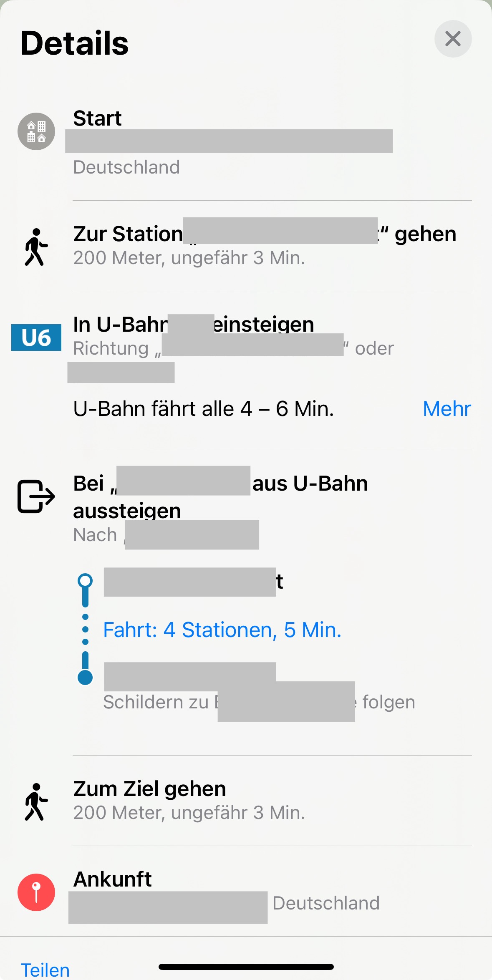Expand Fahrt: 4 Stationen, 5 Min.

point(222,630)
